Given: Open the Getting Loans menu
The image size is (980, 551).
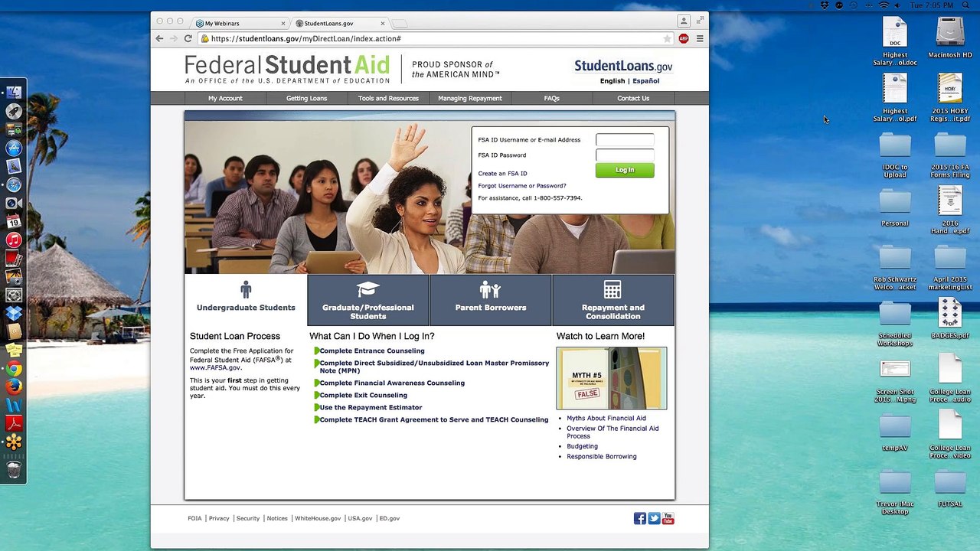Looking at the screenshot, I should (306, 98).
